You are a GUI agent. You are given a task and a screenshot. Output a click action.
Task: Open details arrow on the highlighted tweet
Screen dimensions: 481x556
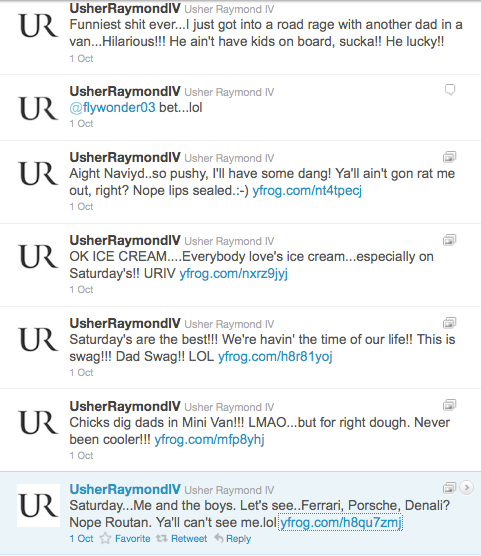pos(467,488)
